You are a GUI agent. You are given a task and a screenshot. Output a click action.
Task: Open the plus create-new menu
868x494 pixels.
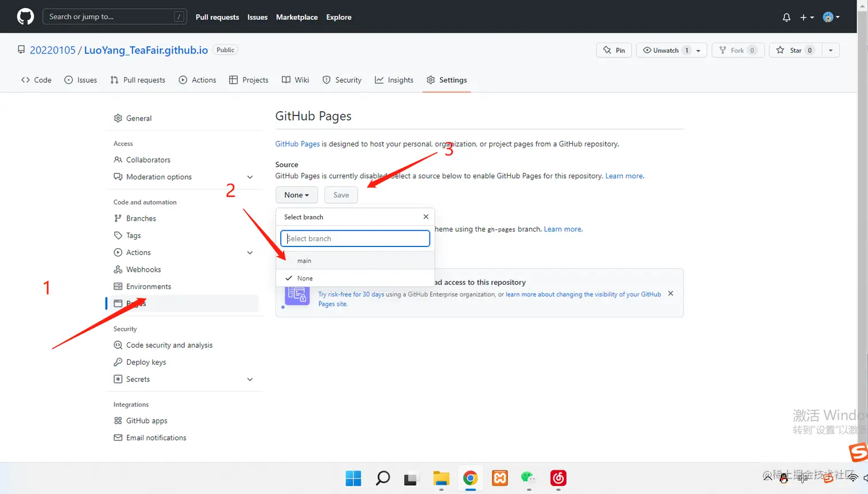click(807, 17)
